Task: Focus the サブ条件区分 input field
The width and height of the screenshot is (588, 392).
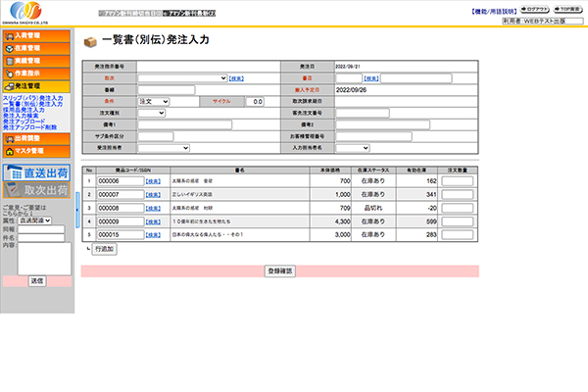Action: pos(156,136)
